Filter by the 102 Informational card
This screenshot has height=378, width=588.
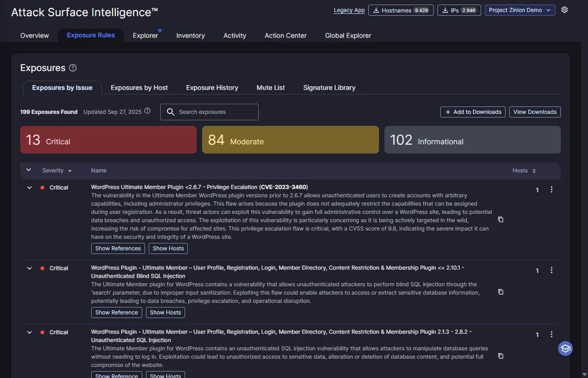pyautogui.click(x=472, y=140)
